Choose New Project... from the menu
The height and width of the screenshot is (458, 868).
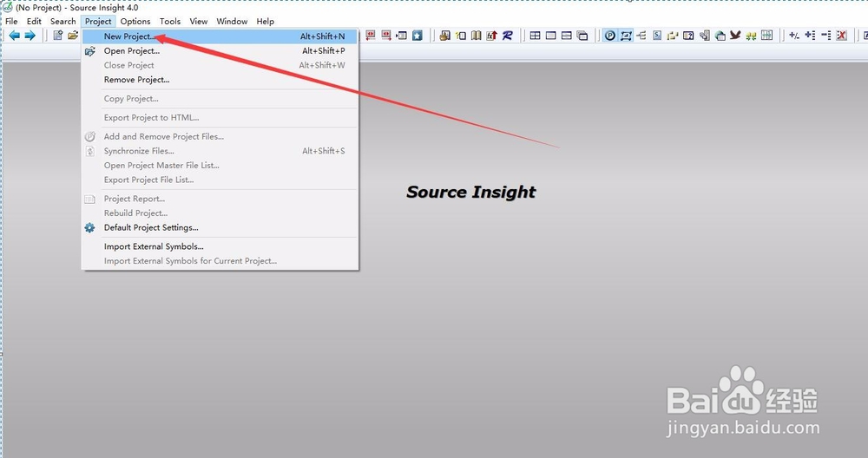point(220,36)
